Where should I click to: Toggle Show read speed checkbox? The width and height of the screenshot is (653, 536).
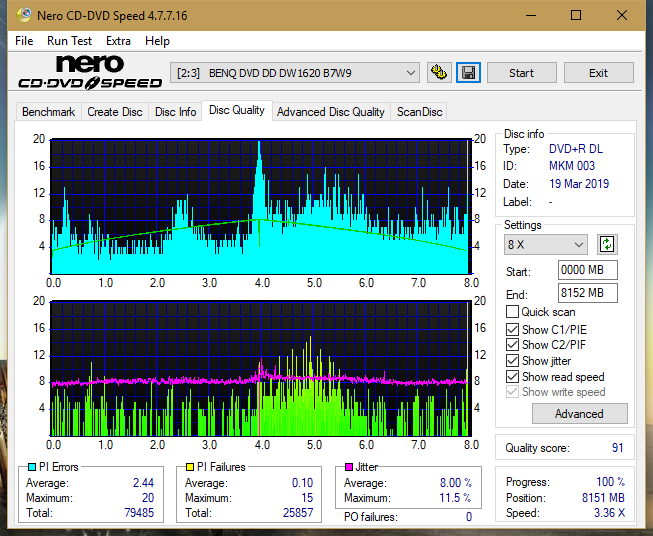pyautogui.click(x=512, y=376)
